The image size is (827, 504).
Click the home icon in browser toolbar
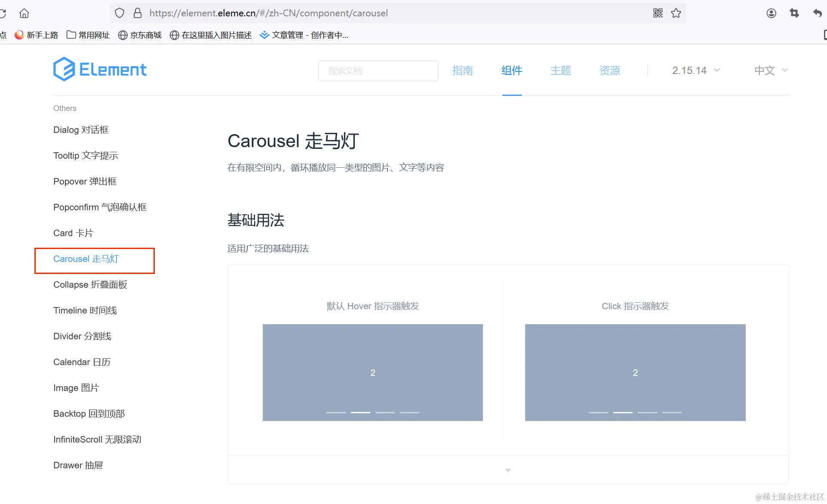[24, 13]
